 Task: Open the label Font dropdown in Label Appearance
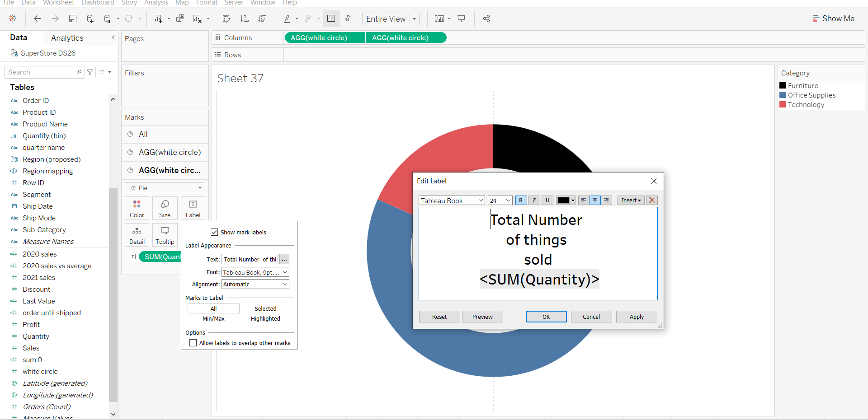coord(255,272)
